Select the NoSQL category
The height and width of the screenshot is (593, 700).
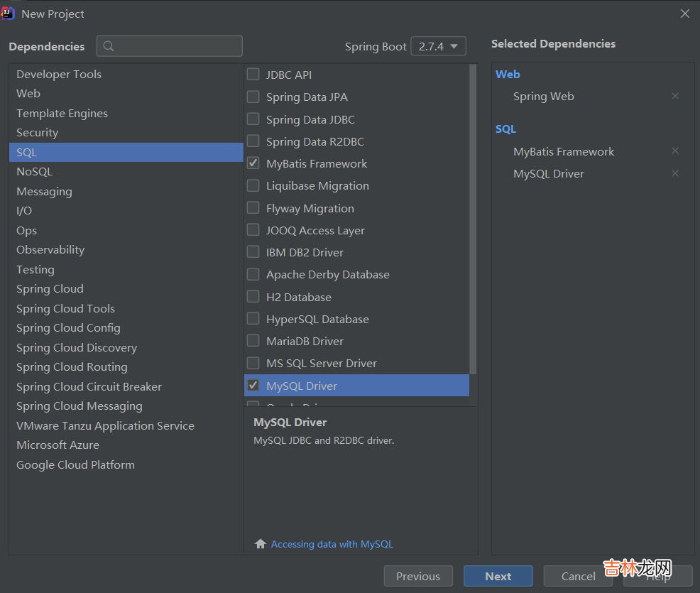34,172
